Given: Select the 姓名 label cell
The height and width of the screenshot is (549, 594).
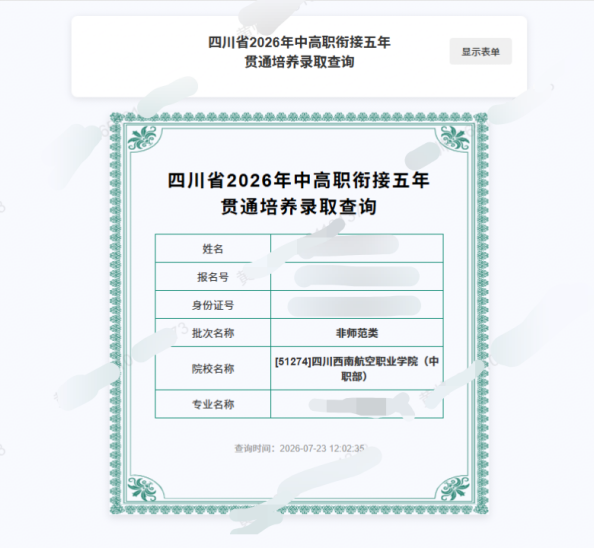Looking at the screenshot, I should tap(213, 249).
